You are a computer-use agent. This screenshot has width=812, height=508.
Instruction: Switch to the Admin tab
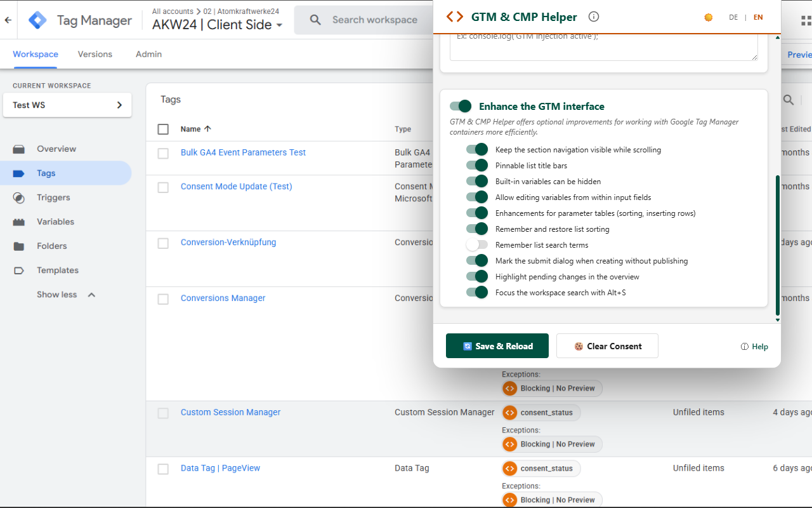pos(148,54)
